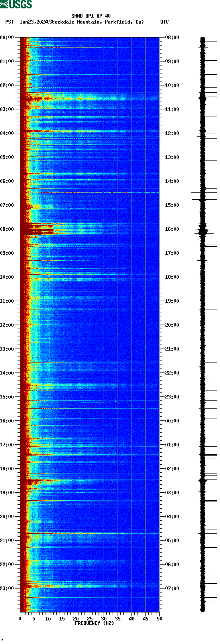Click the UTC '18:00' time label
The image size is (220, 644).
172,277
